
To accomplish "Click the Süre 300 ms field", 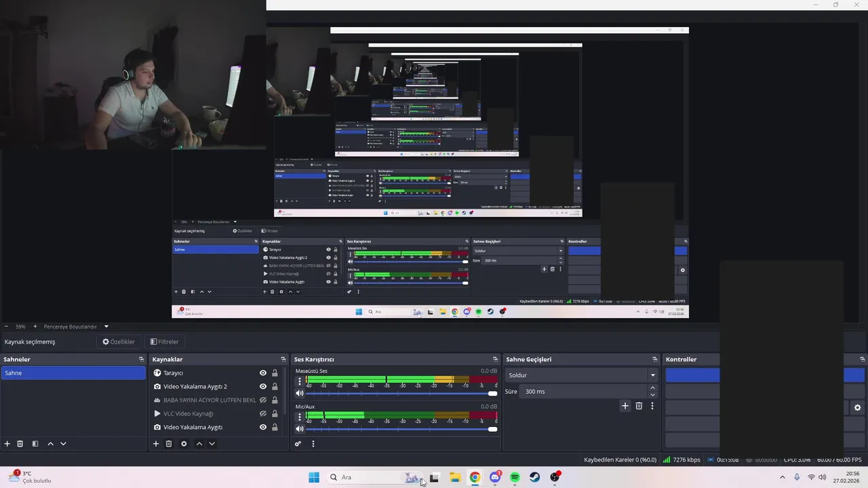I will pos(585,392).
